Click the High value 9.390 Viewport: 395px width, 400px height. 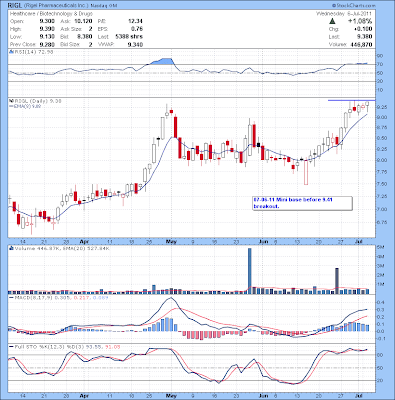(47, 29)
